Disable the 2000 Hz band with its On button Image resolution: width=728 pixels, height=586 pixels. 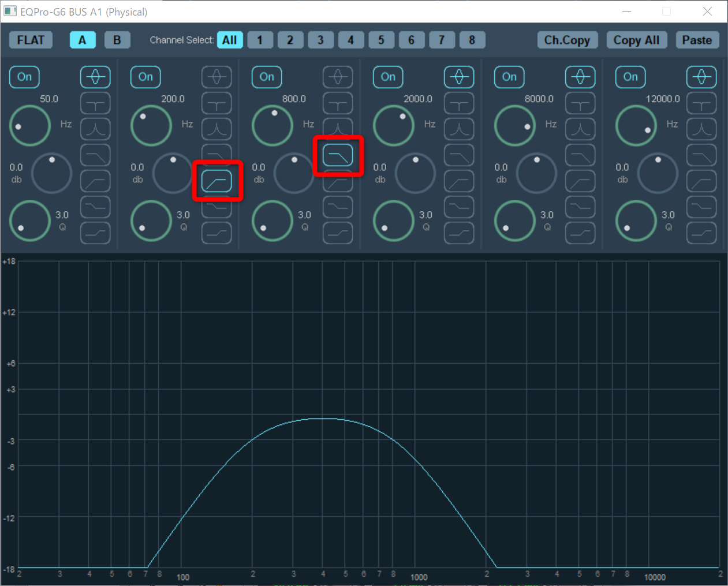pos(388,77)
